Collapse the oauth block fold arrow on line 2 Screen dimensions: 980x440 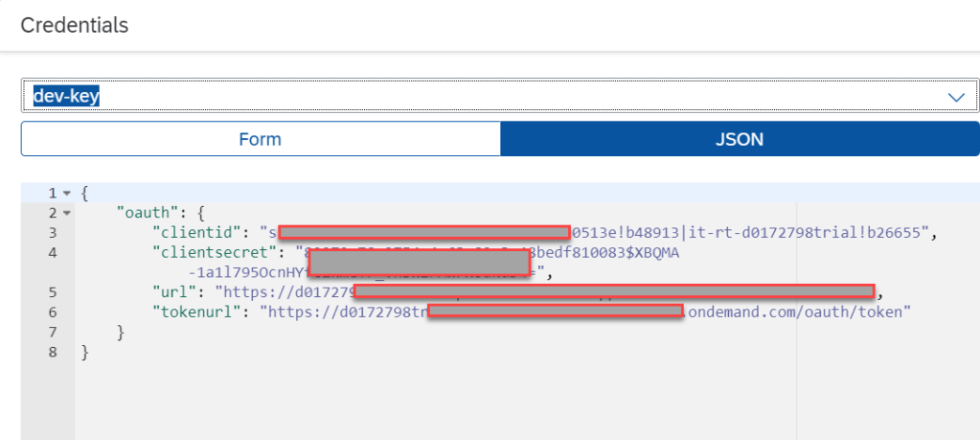67,213
